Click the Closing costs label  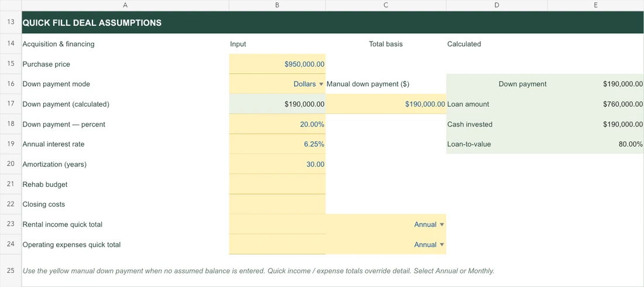(x=43, y=204)
